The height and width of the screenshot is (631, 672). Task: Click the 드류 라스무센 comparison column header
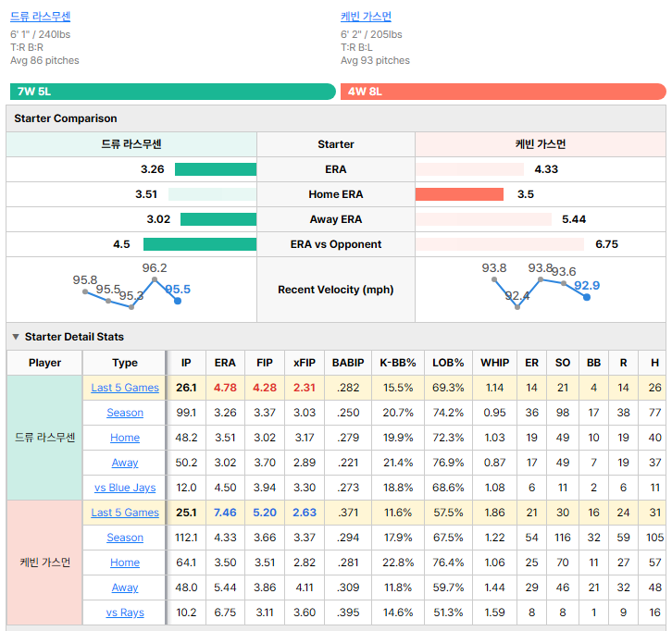[x=131, y=144]
